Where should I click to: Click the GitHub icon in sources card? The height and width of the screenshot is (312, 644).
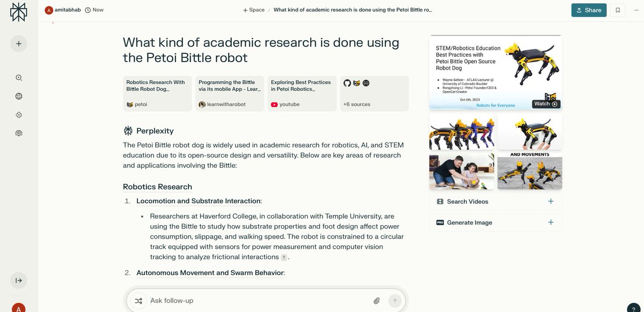coord(347,83)
